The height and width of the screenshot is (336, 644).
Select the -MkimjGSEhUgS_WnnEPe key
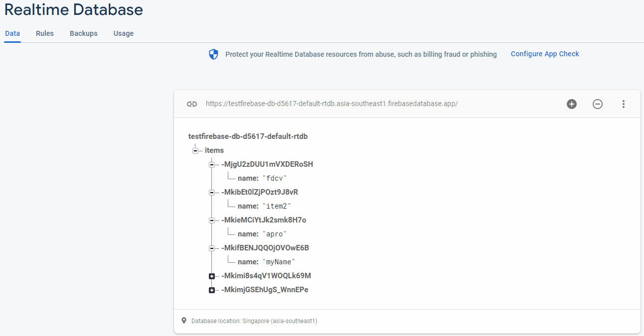tap(265, 290)
